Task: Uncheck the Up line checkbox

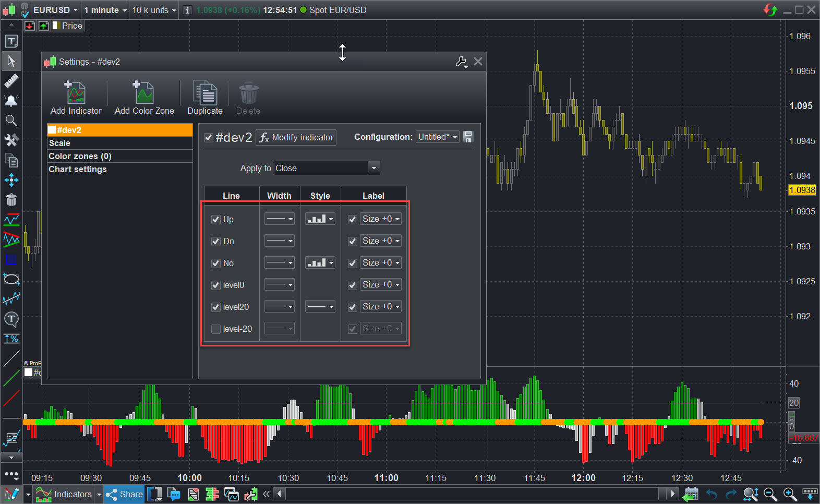Action: 216,219
